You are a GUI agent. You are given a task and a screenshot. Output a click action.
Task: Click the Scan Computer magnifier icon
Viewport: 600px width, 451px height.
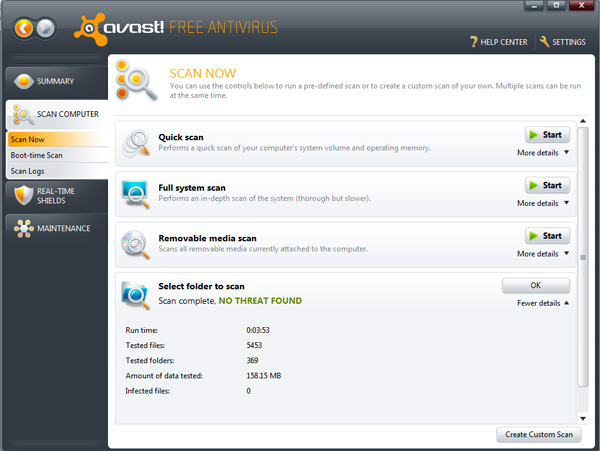[23, 115]
